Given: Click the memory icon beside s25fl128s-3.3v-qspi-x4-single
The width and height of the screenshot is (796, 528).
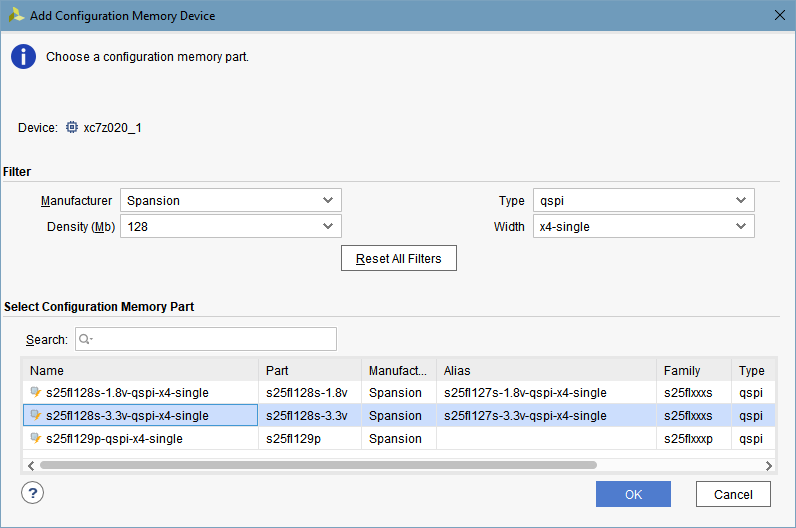Looking at the screenshot, I should (x=36, y=415).
